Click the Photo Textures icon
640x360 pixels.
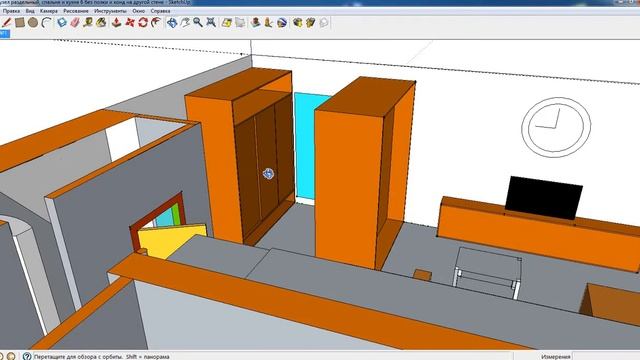[x=269, y=22]
